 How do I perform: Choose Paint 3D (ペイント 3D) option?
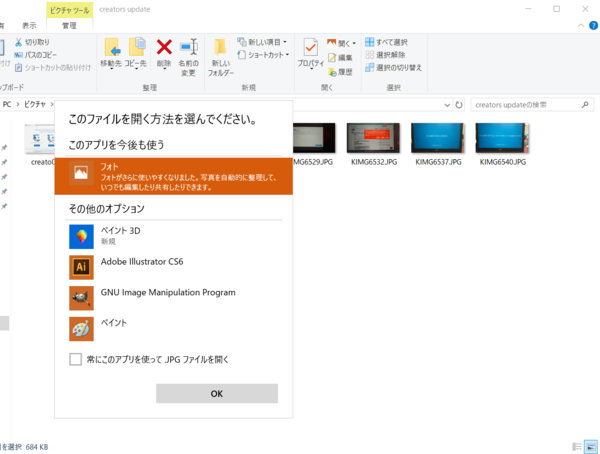pyautogui.click(x=174, y=236)
